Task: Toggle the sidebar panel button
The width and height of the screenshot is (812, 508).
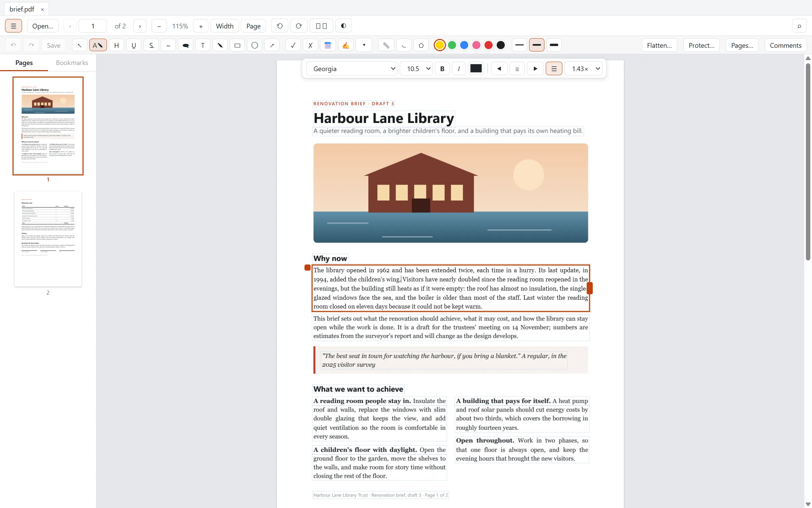Action: [14, 26]
